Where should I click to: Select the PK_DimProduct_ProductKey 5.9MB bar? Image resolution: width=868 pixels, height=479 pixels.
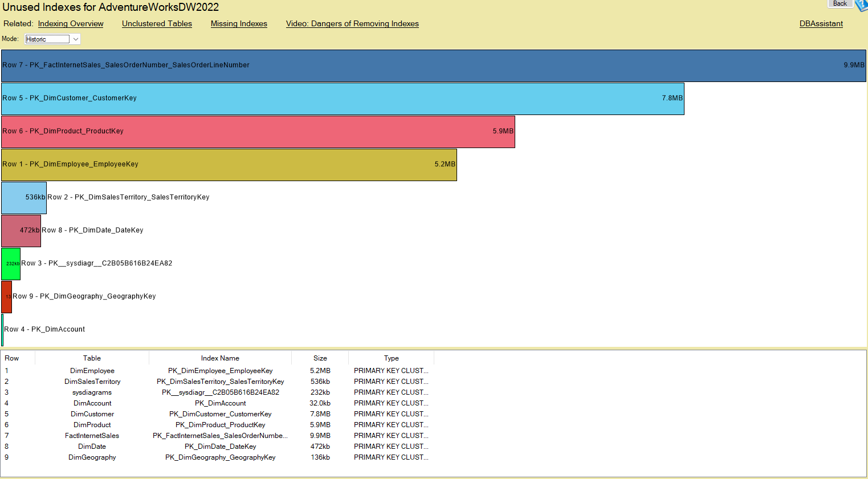click(x=258, y=132)
